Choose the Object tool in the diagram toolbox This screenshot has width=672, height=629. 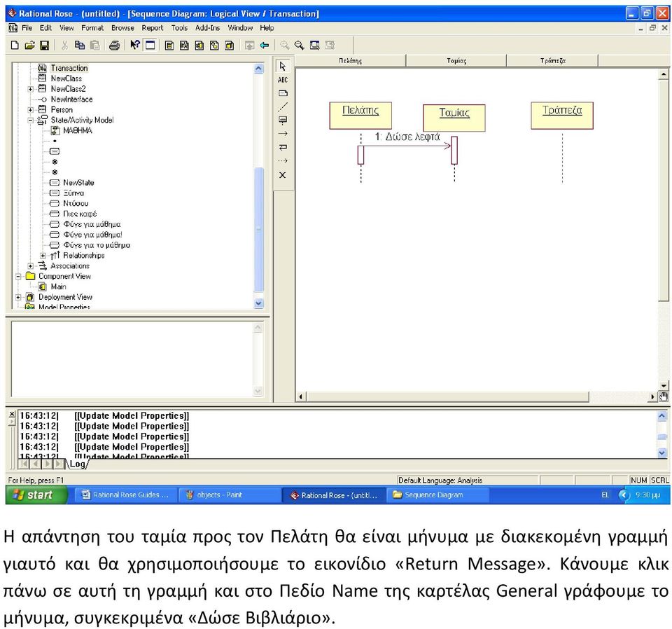pyautogui.click(x=282, y=120)
